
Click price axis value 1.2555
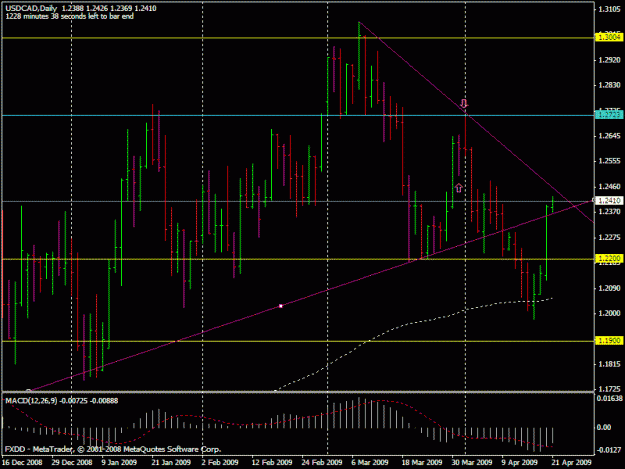point(609,161)
